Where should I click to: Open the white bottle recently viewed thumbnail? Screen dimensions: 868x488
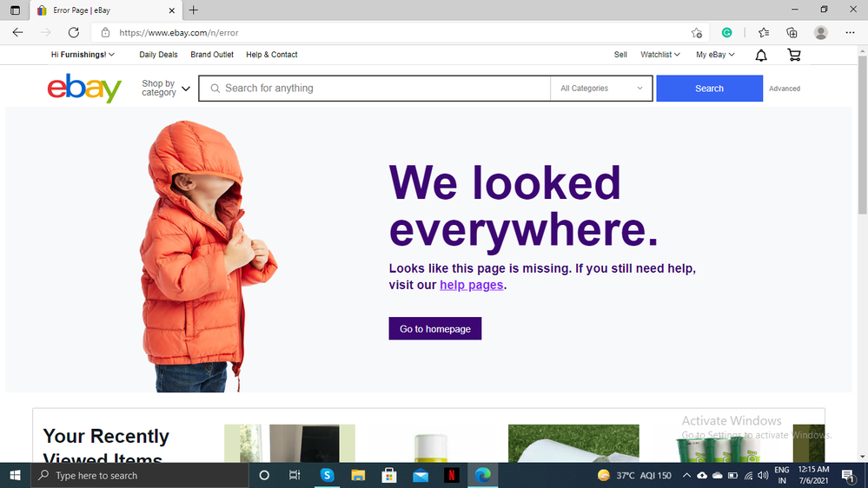(x=431, y=447)
